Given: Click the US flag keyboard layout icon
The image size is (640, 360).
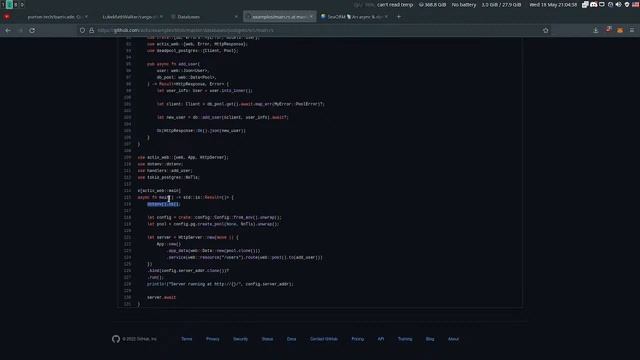Looking at the screenshot, I should 636,4.
